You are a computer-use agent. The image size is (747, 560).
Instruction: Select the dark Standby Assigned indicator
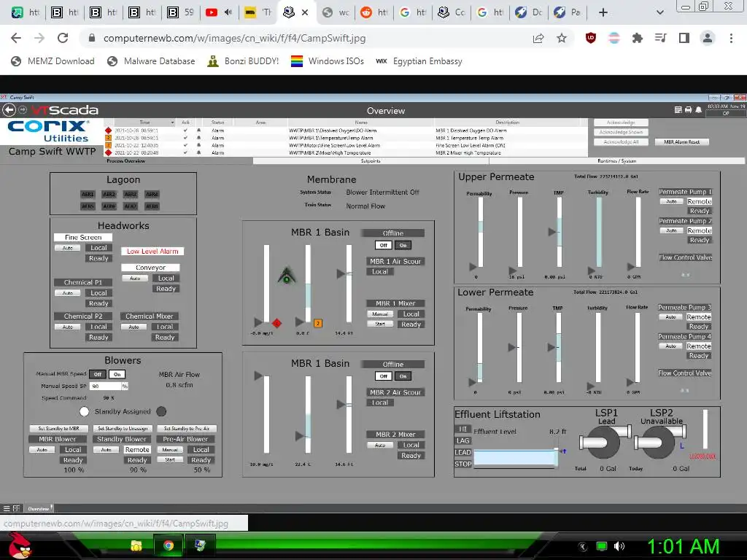(x=161, y=411)
